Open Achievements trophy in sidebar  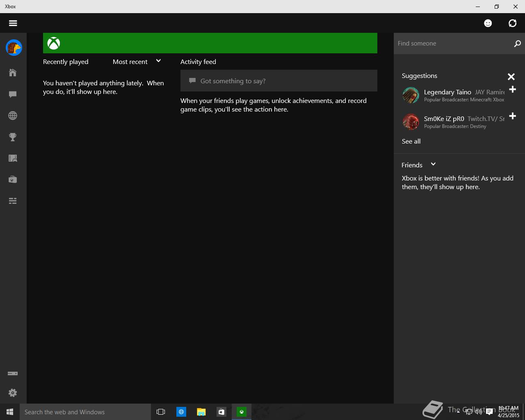tap(13, 137)
